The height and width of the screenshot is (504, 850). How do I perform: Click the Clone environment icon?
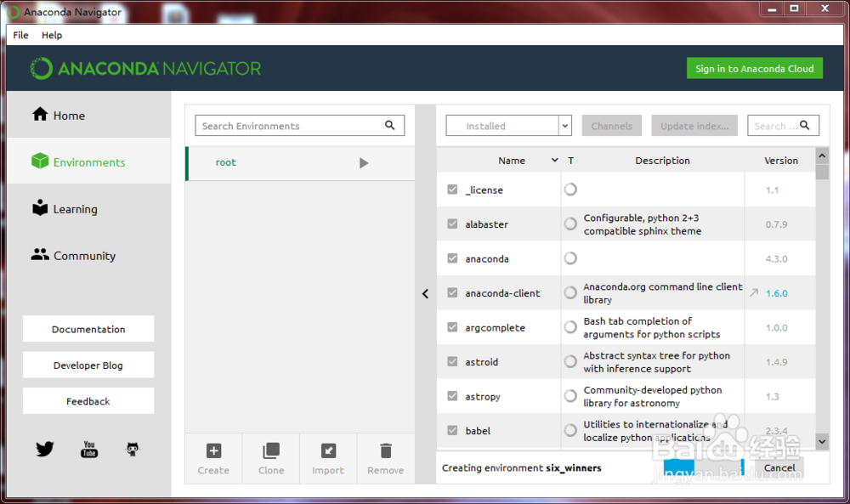tap(271, 451)
